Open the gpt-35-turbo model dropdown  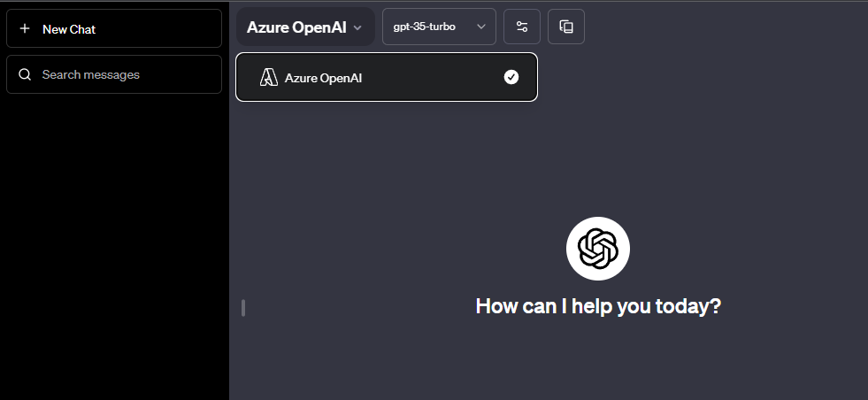click(439, 27)
